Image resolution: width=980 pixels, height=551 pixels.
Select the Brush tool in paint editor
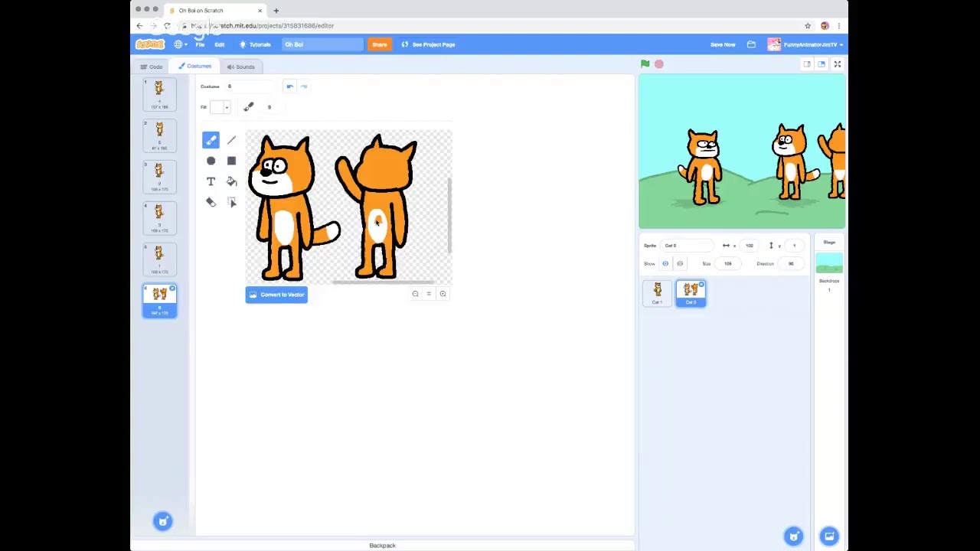click(211, 140)
